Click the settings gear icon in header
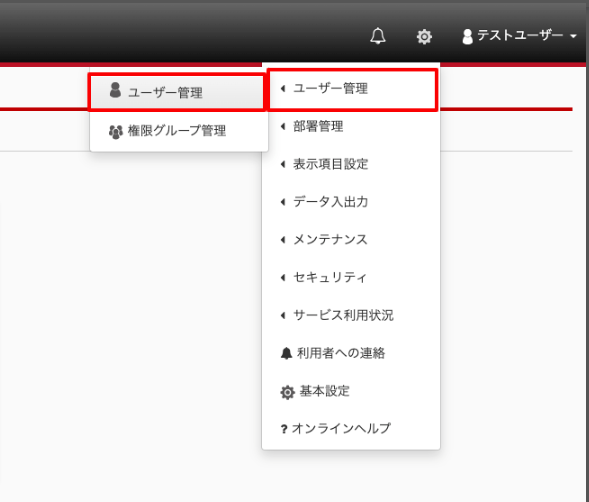Image resolution: width=589 pixels, height=502 pixels. (x=424, y=36)
